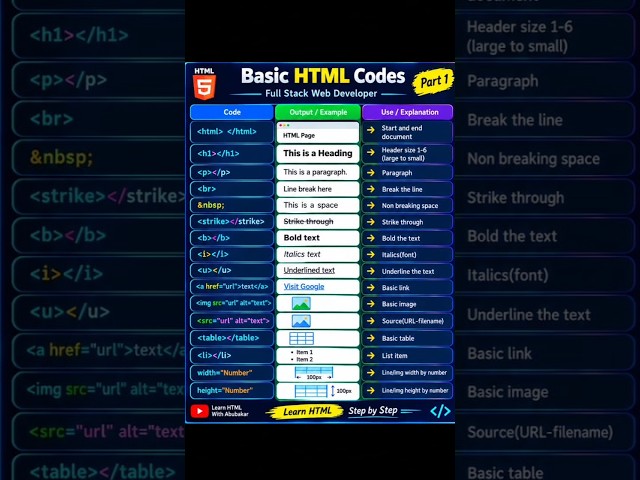Viewport: 640px width, 480px height.
Task: Click the struck-out Strike through example
Action: click(318, 222)
